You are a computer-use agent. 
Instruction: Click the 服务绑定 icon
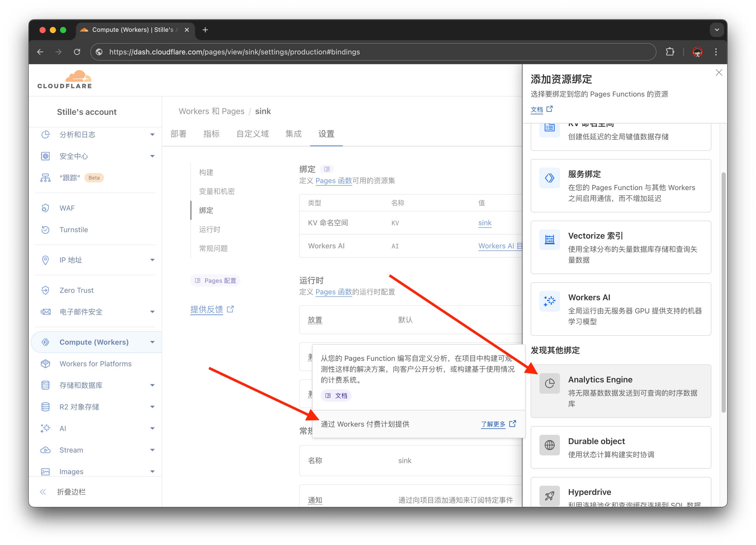549,178
